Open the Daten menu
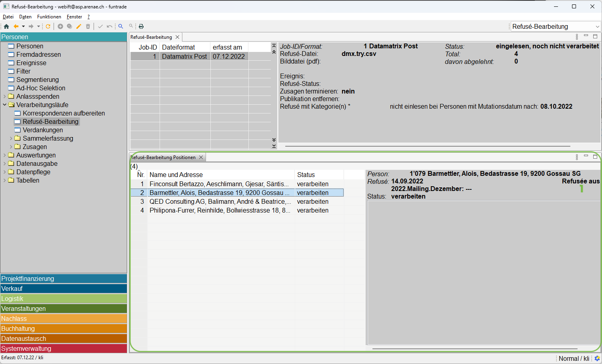This screenshot has width=602, height=364. [x=25, y=17]
